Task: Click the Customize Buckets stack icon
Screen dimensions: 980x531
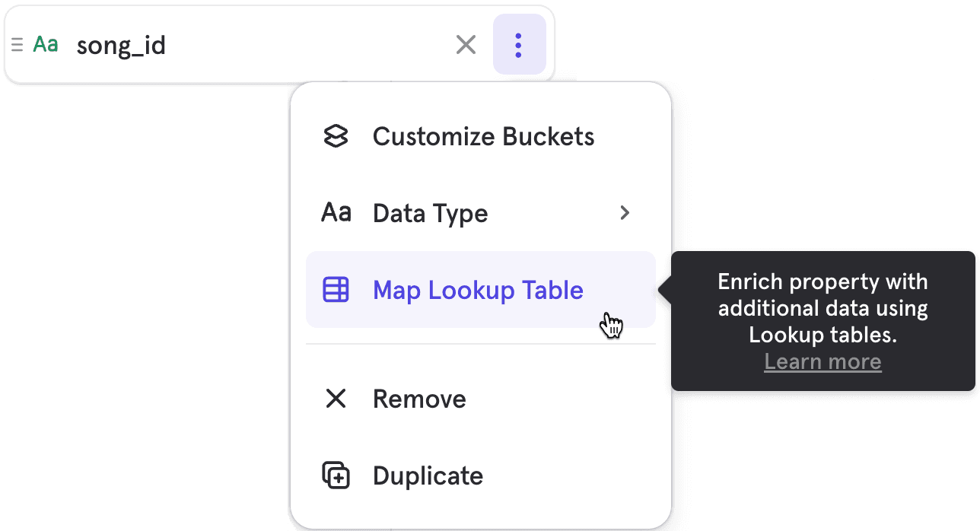Action: [336, 136]
